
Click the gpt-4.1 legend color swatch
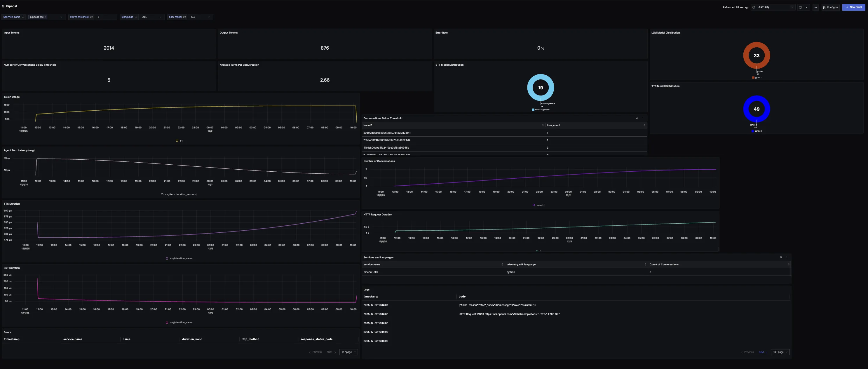[x=753, y=77]
